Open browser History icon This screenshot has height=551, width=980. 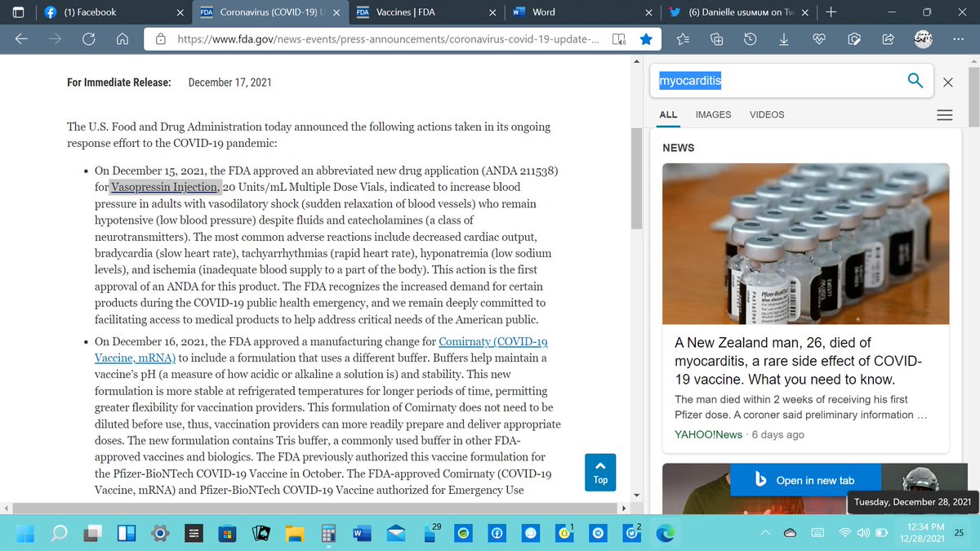pos(751,38)
